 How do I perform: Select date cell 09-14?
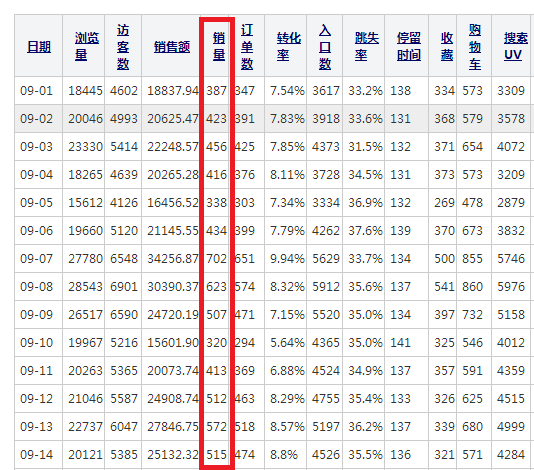click(36, 454)
